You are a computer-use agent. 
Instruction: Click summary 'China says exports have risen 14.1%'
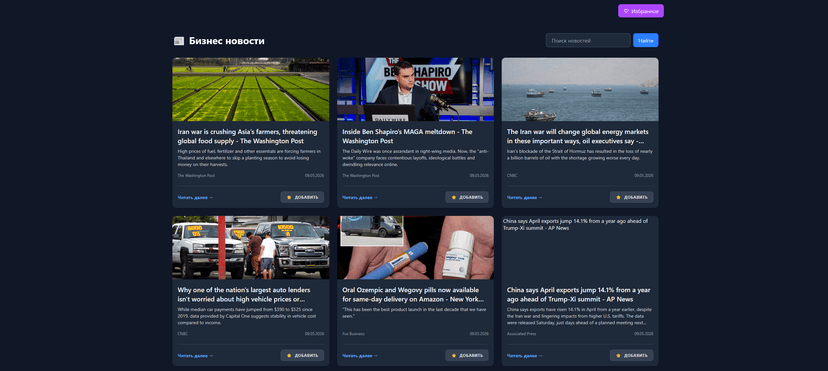click(579, 316)
